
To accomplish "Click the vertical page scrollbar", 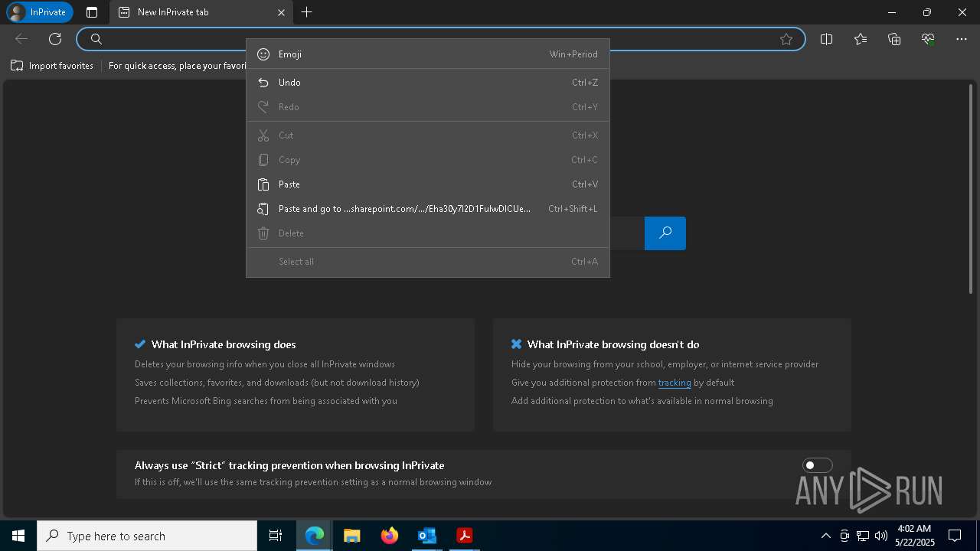I will [x=972, y=187].
